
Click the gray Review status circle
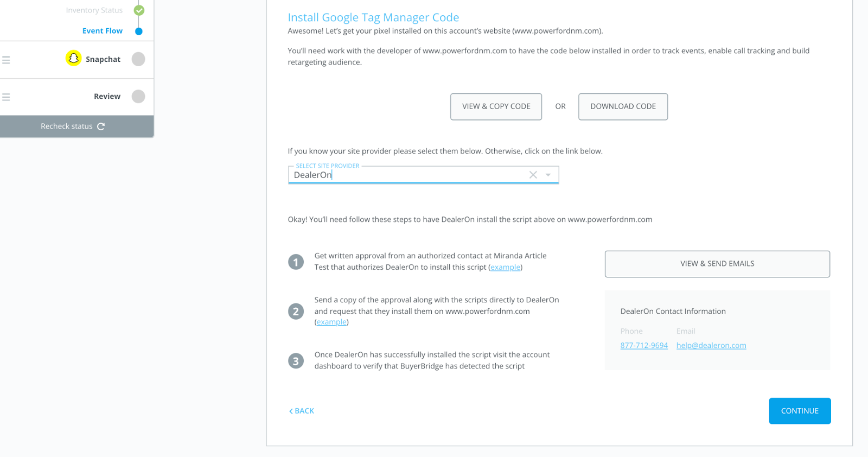(x=138, y=97)
